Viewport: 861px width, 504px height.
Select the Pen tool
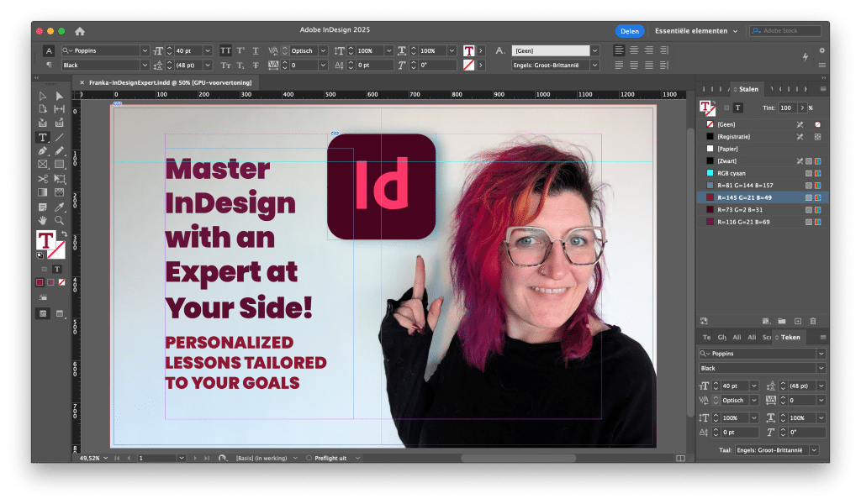click(x=43, y=151)
